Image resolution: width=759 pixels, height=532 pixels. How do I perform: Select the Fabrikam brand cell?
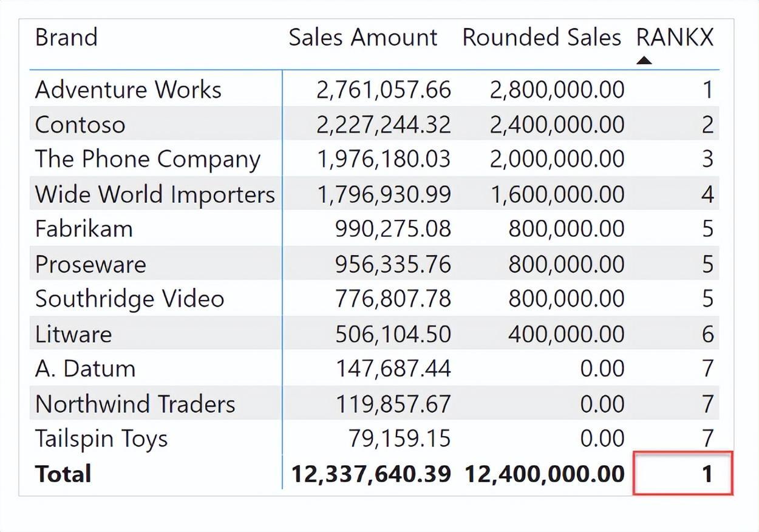[x=84, y=229]
